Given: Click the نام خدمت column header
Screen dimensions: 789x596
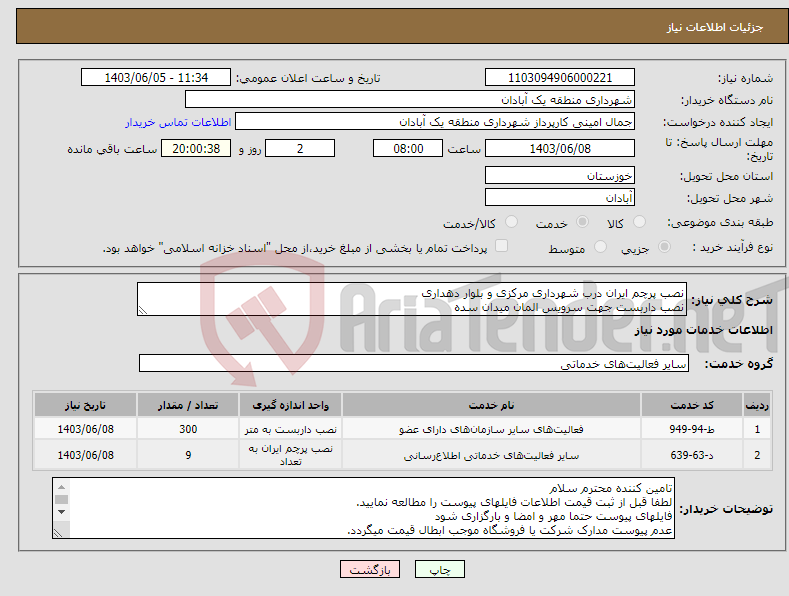Looking at the screenshot, I should (x=491, y=405).
